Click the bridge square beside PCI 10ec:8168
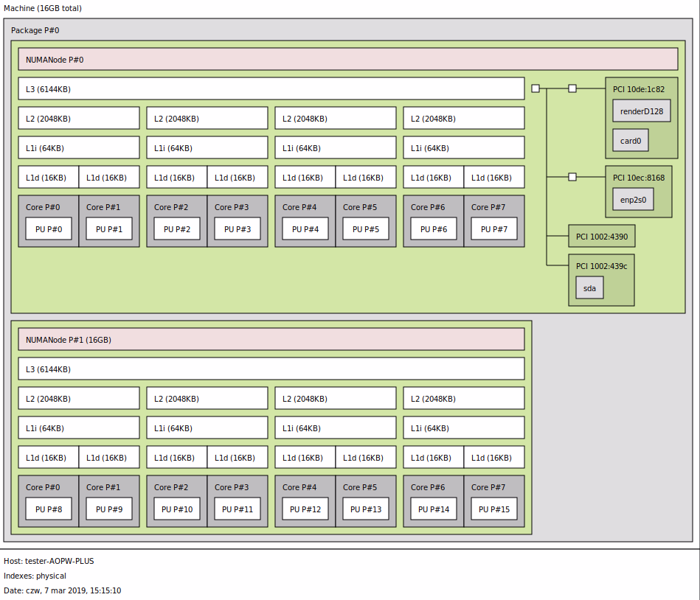Screen dimensions: 700x600 coord(572,177)
